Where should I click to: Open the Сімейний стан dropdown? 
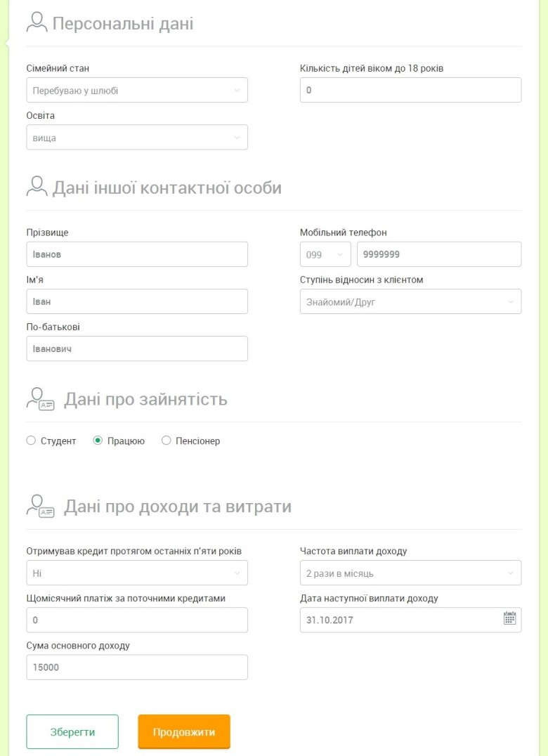pos(137,91)
